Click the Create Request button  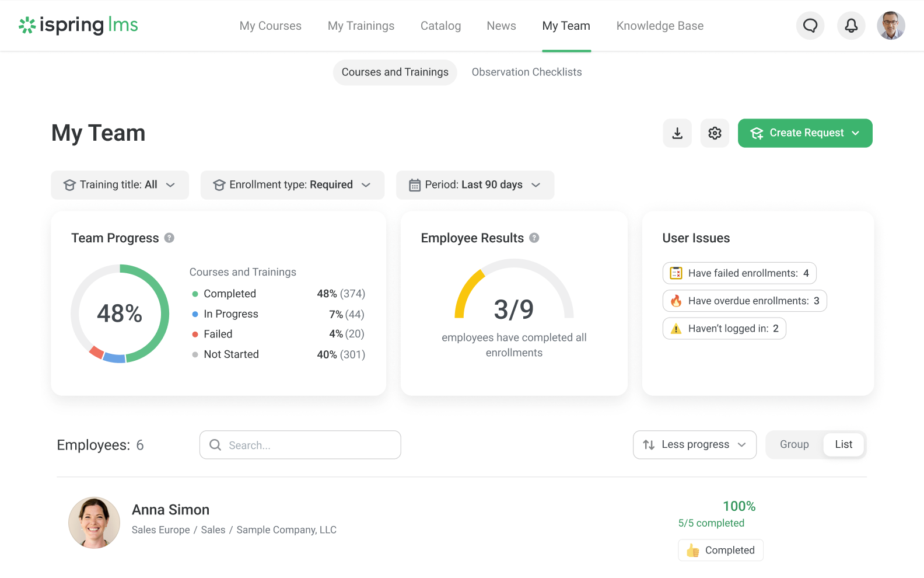tap(804, 133)
